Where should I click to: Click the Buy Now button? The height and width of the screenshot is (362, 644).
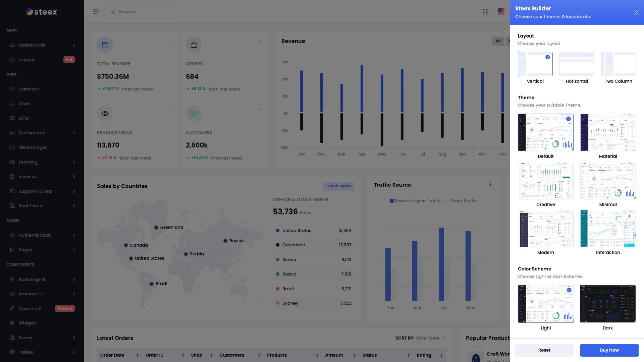609,350
